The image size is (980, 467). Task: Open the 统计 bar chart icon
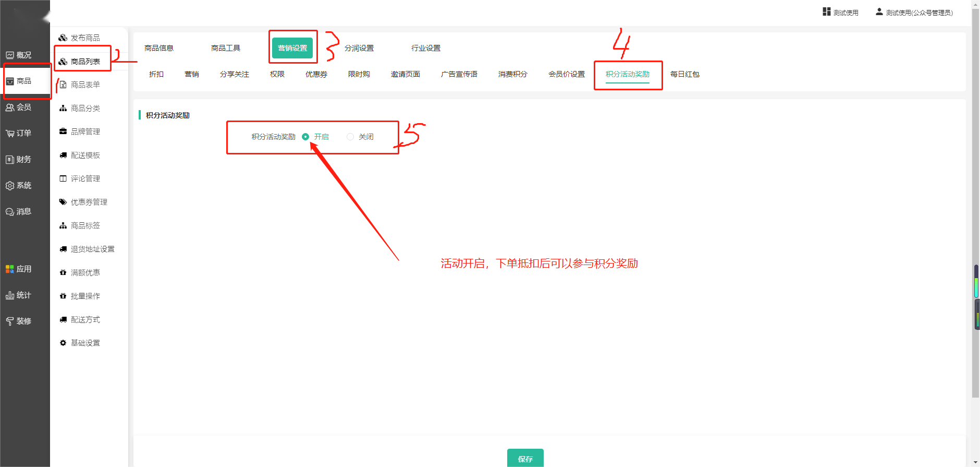[x=10, y=295]
